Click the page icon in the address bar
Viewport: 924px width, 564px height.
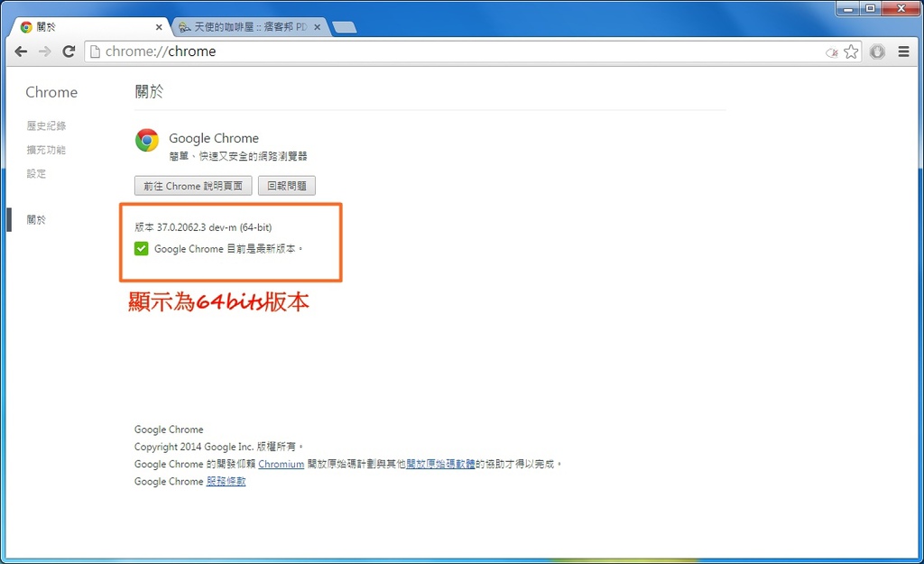(95, 51)
